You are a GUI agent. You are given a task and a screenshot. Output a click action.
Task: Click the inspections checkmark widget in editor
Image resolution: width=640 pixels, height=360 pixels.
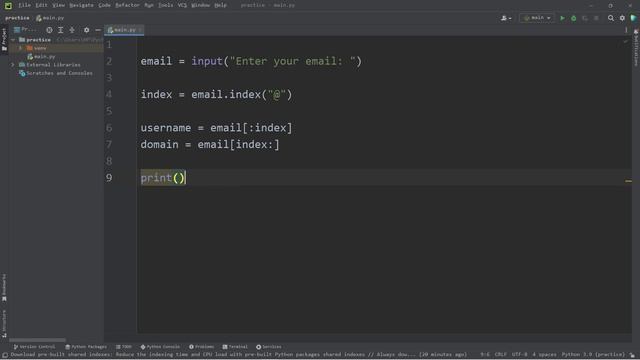626,41
